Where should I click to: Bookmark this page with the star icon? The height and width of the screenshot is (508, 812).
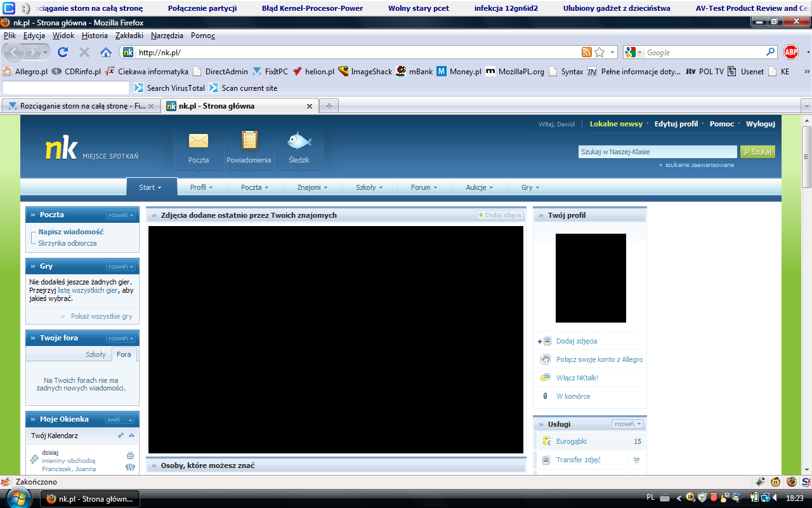(x=599, y=52)
